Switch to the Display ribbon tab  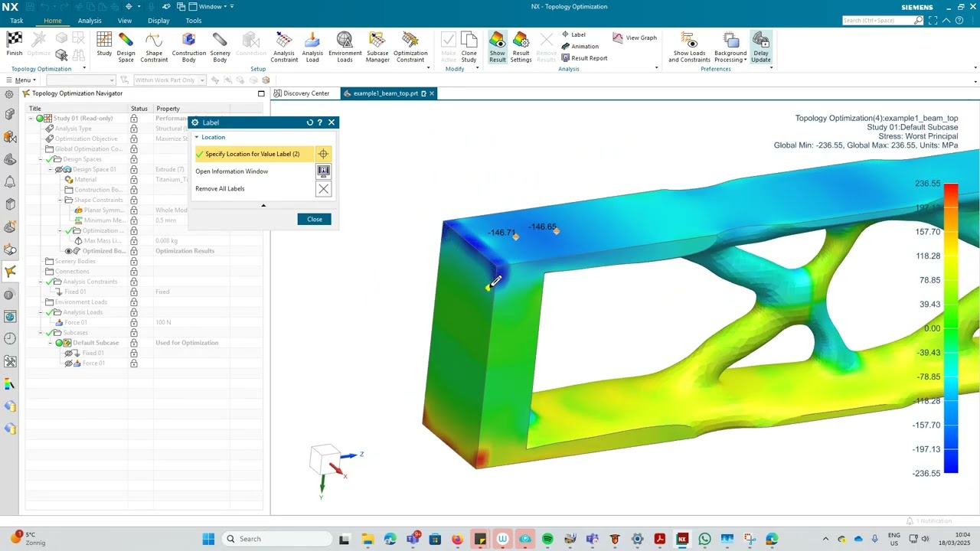(x=158, y=21)
